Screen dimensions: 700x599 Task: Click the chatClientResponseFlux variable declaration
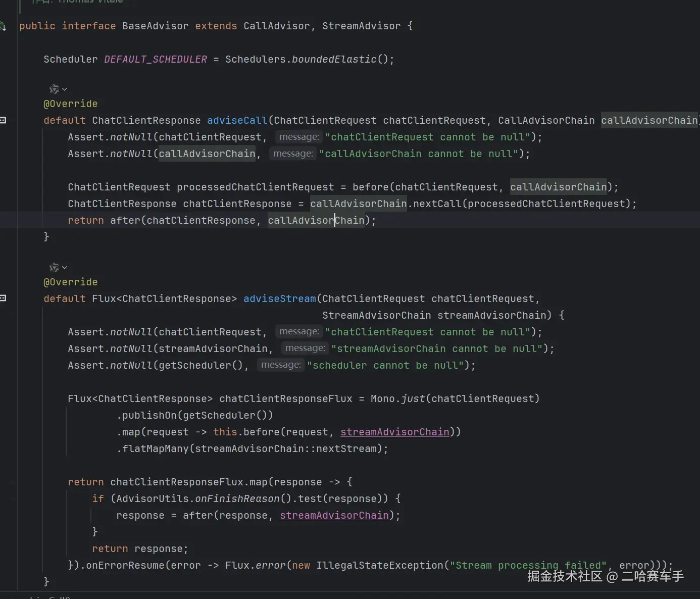point(286,398)
